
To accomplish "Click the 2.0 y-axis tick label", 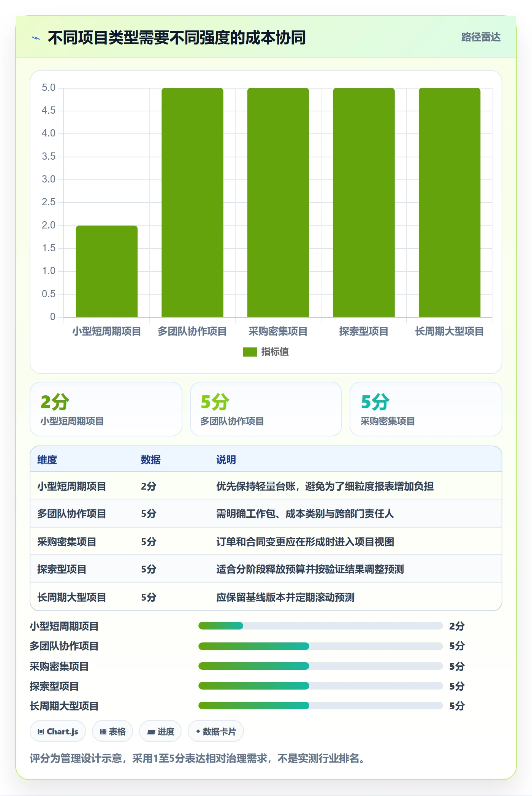I will click(49, 225).
